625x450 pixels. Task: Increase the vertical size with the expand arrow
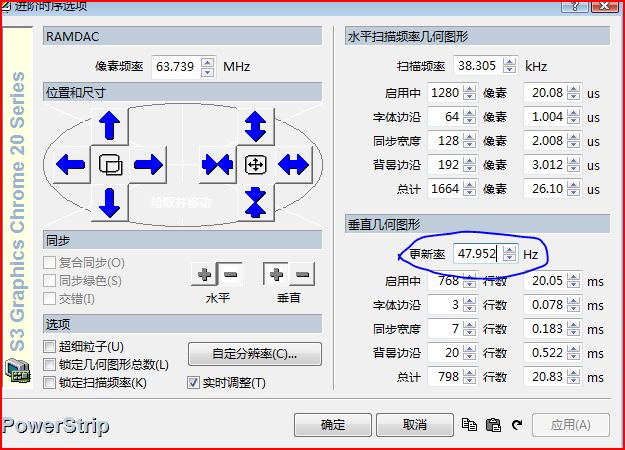point(256,126)
